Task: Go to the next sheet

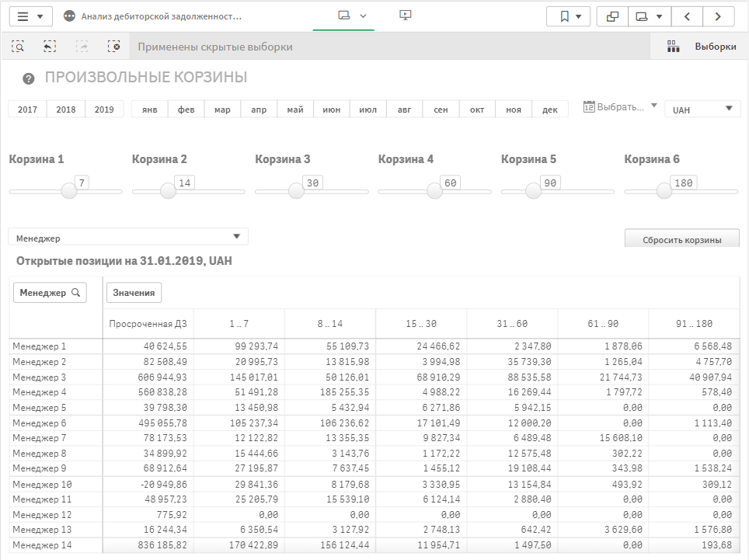Action: (719, 16)
